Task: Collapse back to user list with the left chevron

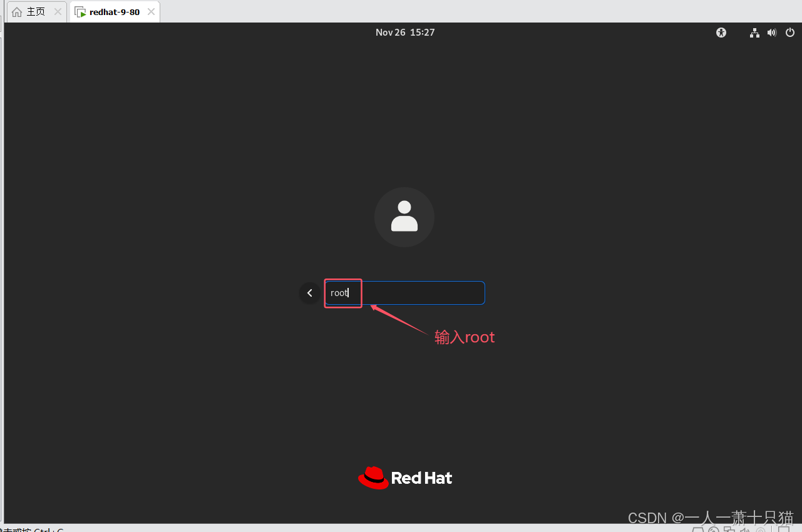Action: [x=309, y=292]
